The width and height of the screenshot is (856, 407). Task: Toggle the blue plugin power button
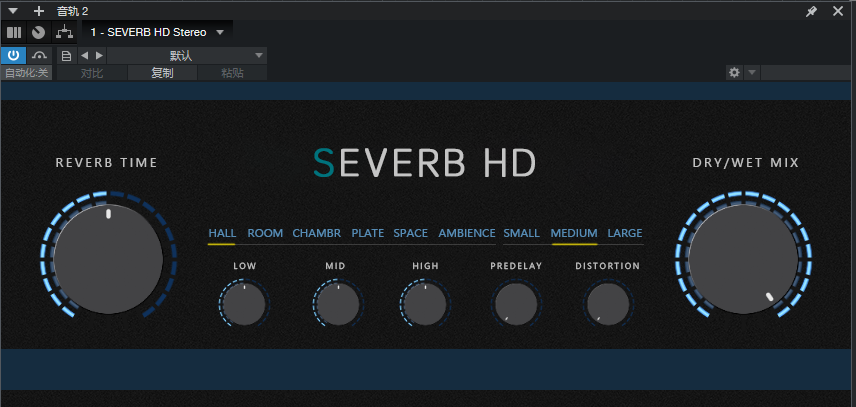[x=13, y=56]
